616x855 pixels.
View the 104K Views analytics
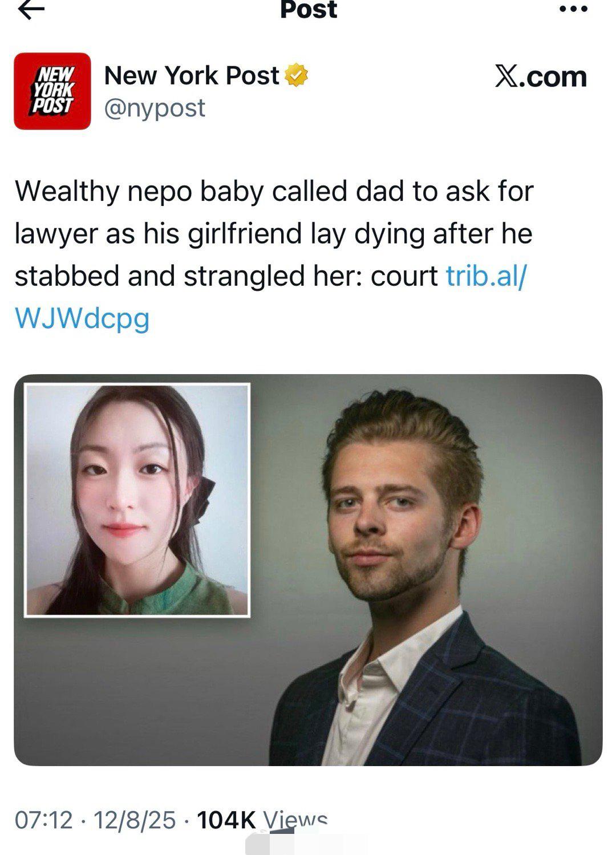(x=262, y=820)
